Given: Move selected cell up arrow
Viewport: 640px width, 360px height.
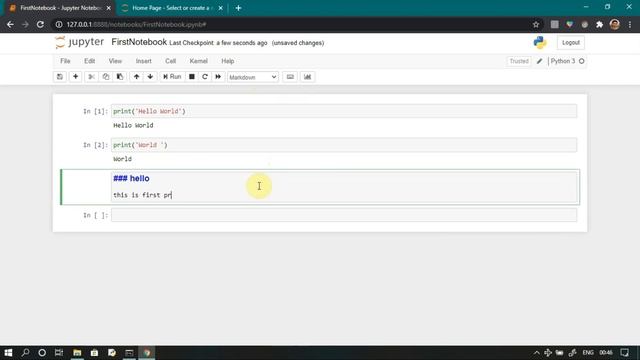Looking at the screenshot, I should (x=136, y=77).
